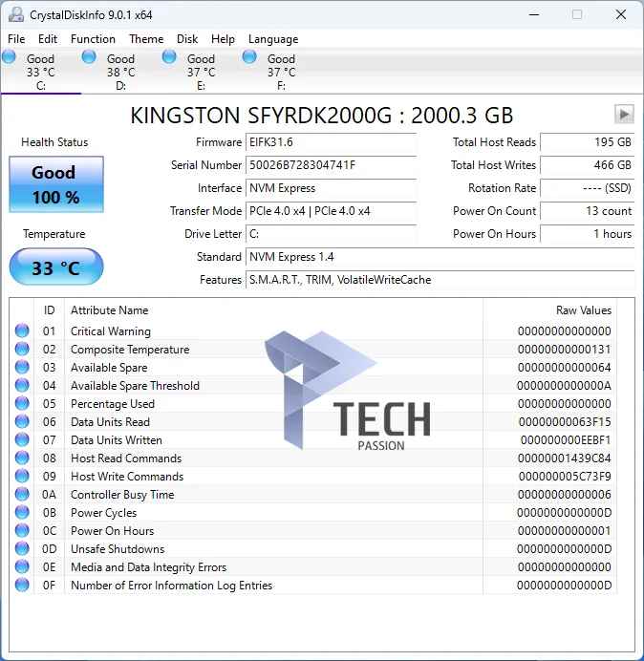The image size is (644, 661).
Task: Click the Drive Letter field C:
Action: [x=331, y=233]
